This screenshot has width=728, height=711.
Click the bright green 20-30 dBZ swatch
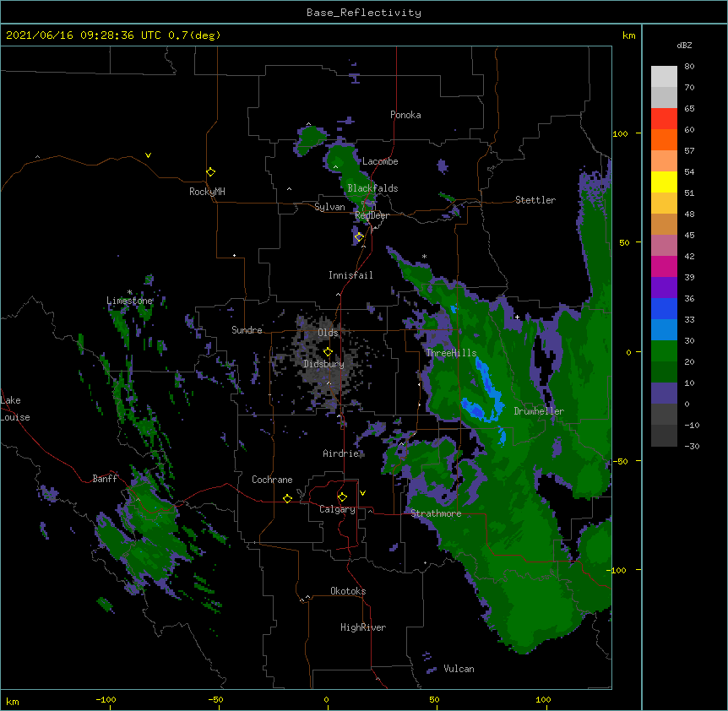[664, 351]
